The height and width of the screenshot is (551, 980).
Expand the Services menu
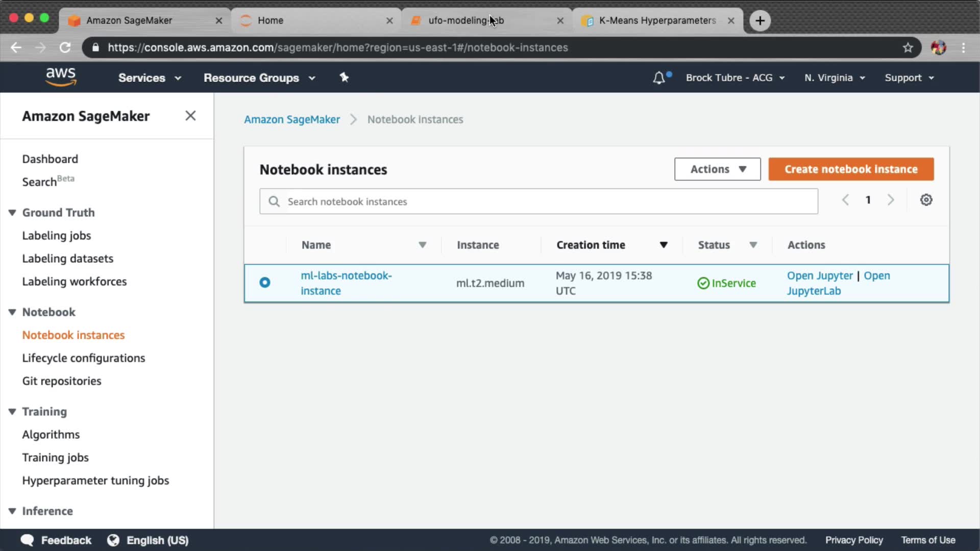149,78
